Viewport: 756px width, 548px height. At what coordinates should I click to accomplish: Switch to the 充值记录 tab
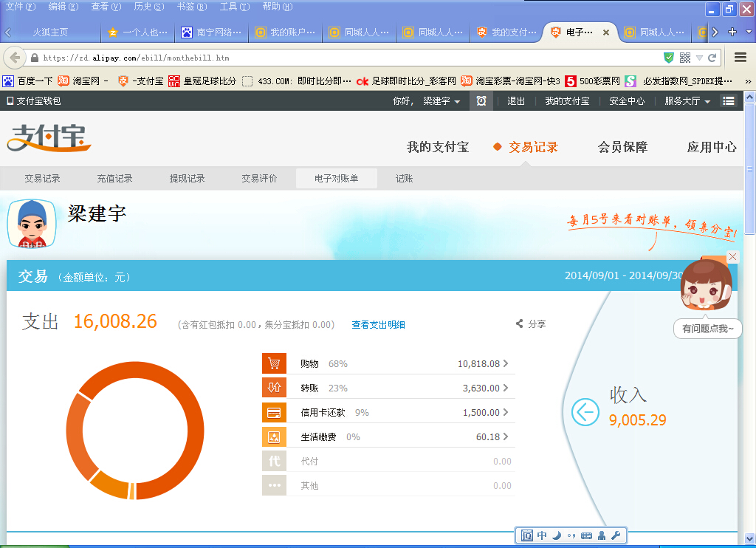pyautogui.click(x=114, y=179)
